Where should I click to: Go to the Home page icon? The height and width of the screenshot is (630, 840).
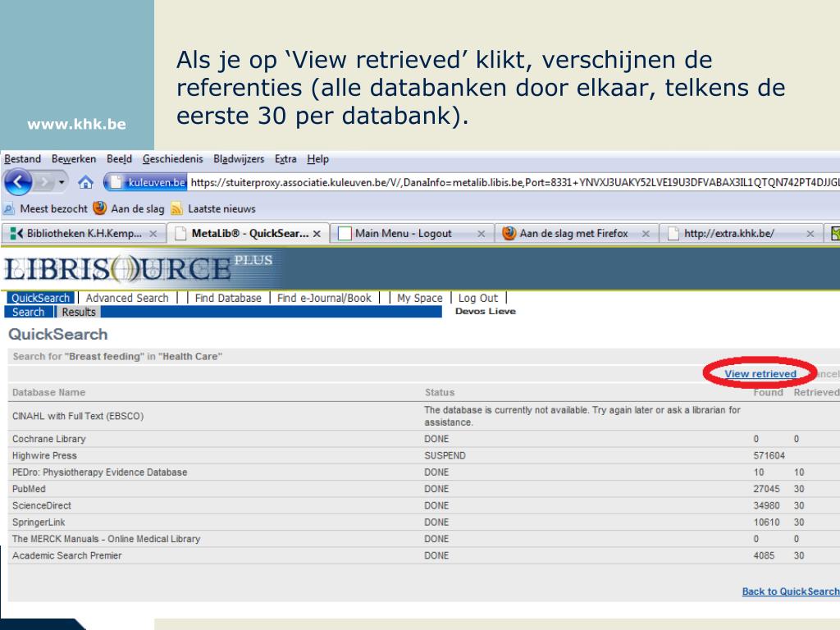[87, 182]
